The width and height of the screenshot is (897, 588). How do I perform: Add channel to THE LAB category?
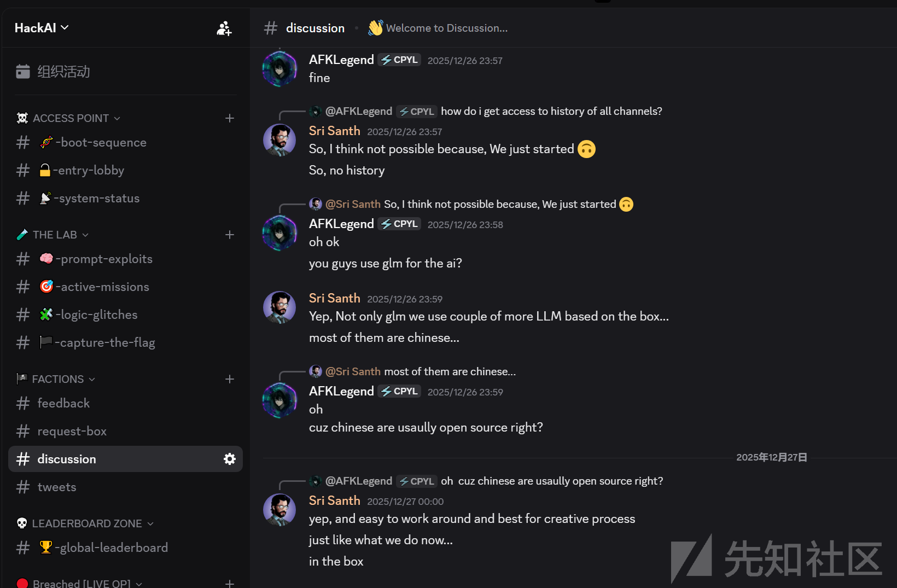point(230,235)
